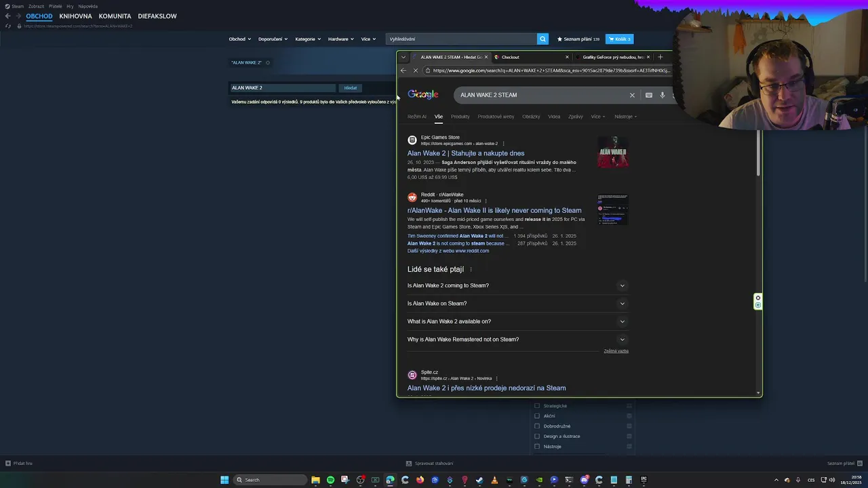The height and width of the screenshot is (488, 868).
Task: Open Seznam přátel friends list
Action: (844, 464)
